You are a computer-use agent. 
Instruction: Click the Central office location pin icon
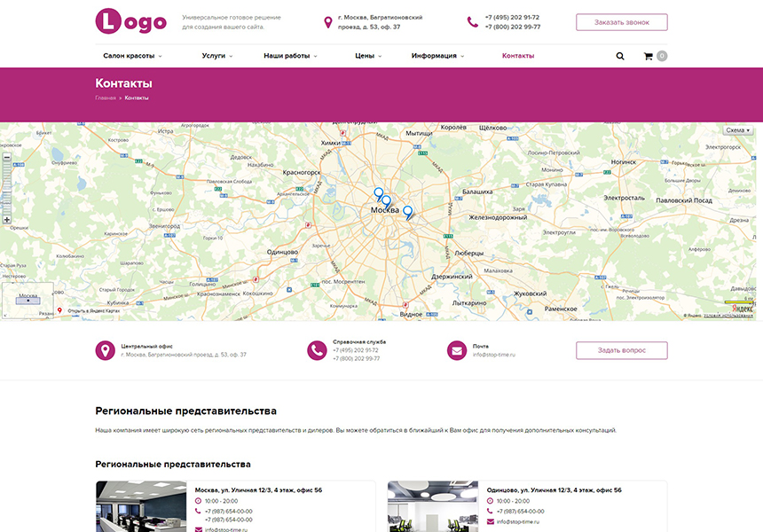point(106,350)
